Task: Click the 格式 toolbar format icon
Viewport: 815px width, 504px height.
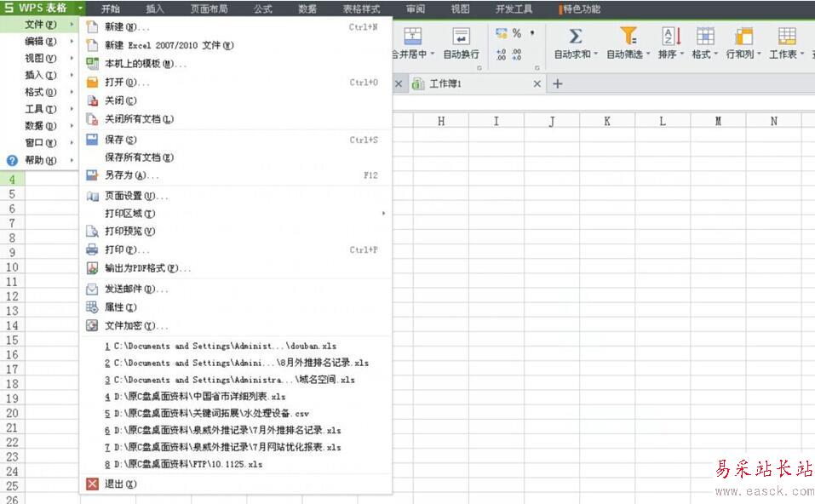Action: (705, 36)
